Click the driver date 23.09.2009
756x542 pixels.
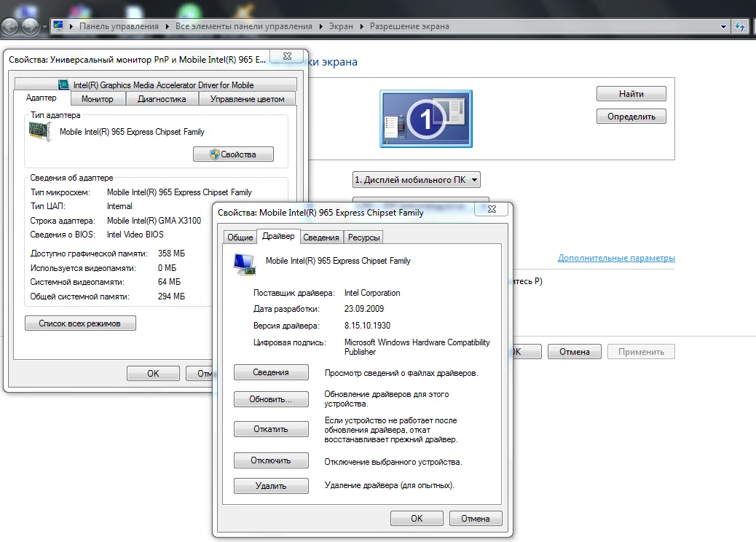[364, 309]
